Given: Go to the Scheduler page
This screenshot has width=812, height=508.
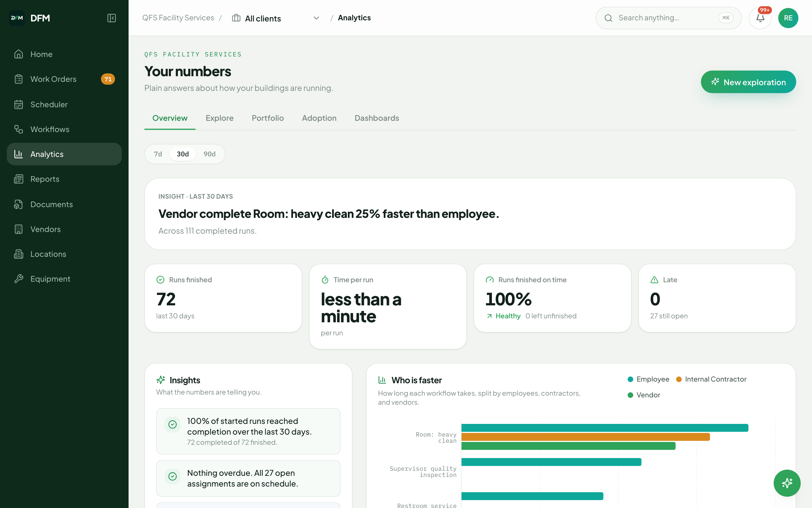Looking at the screenshot, I should pyautogui.click(x=64, y=104).
